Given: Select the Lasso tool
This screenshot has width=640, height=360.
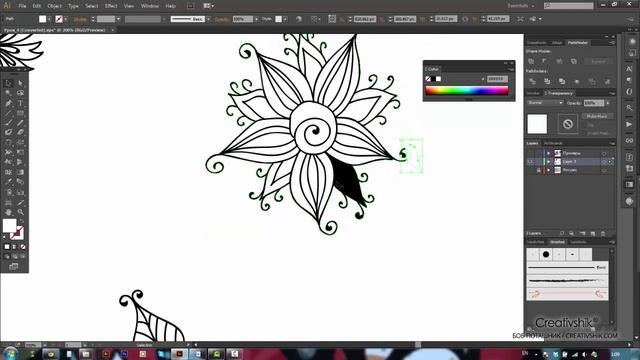Looking at the screenshot, I should 20,93.
